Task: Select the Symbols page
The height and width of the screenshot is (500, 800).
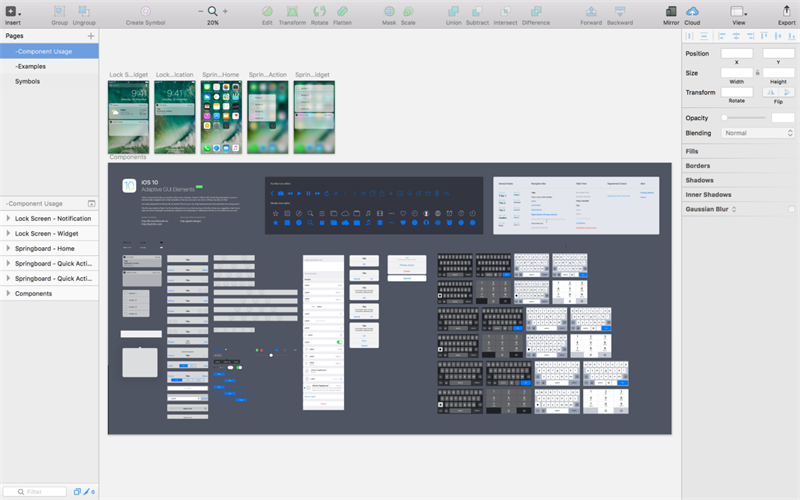Action: pos(28,81)
